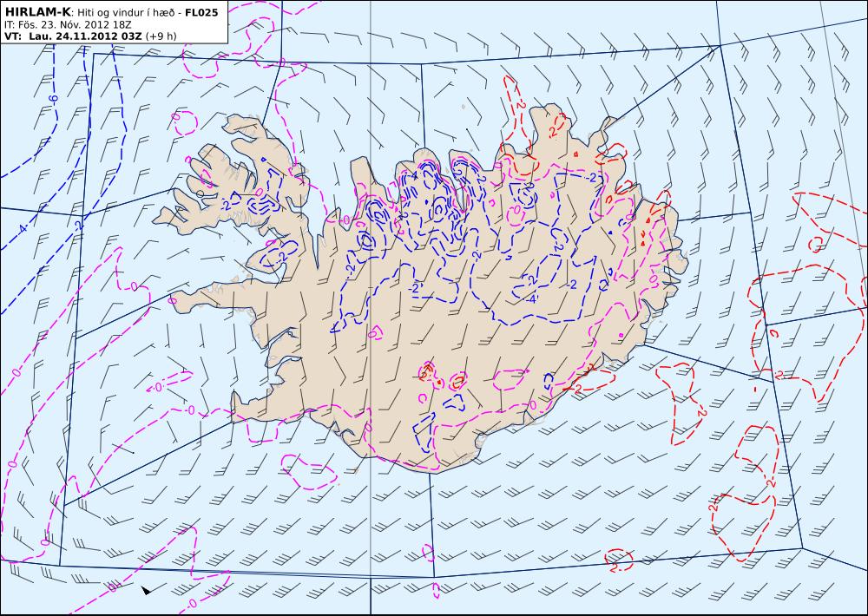Viewport: 868px width, 616px height.
Task: Click the blue '-6' isotherm label
Action: click(x=53, y=100)
